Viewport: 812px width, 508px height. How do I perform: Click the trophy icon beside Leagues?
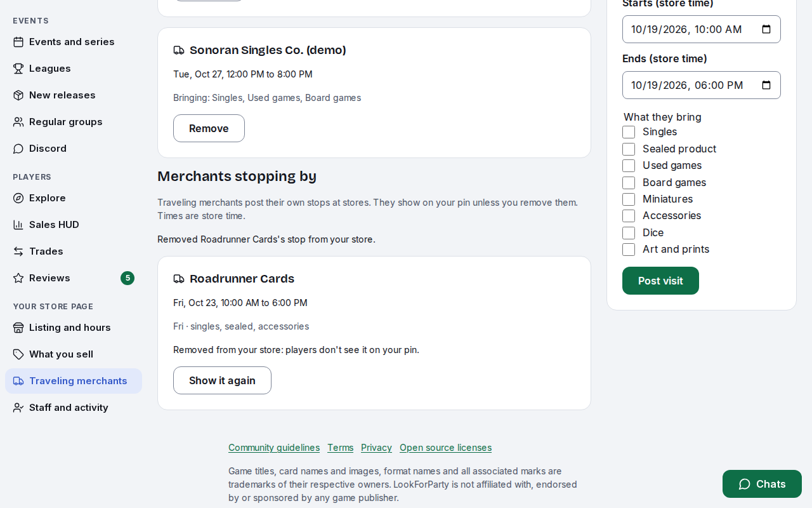(18, 69)
